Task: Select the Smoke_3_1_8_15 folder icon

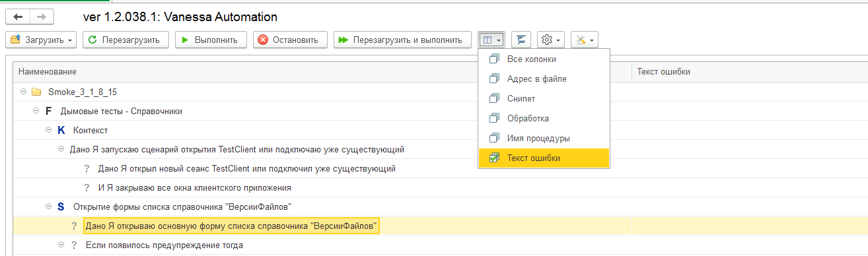Action: tap(36, 92)
